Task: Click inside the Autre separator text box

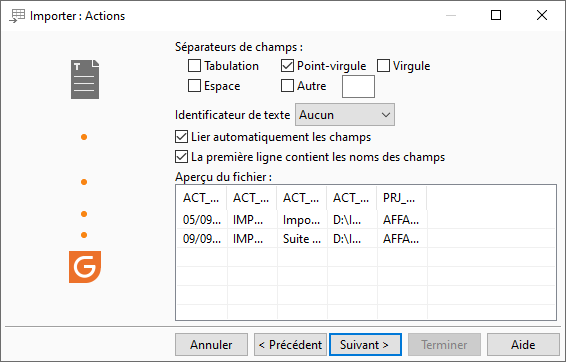Action: click(x=358, y=87)
